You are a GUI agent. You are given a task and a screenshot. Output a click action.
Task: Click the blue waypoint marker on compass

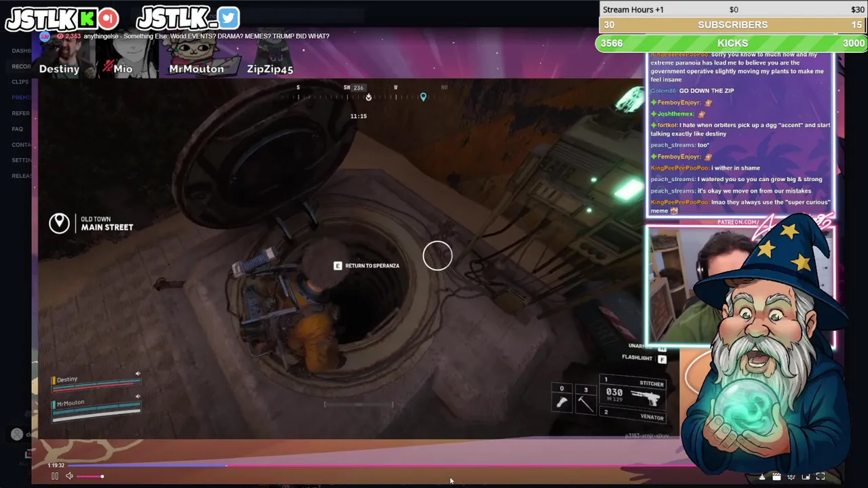[423, 98]
